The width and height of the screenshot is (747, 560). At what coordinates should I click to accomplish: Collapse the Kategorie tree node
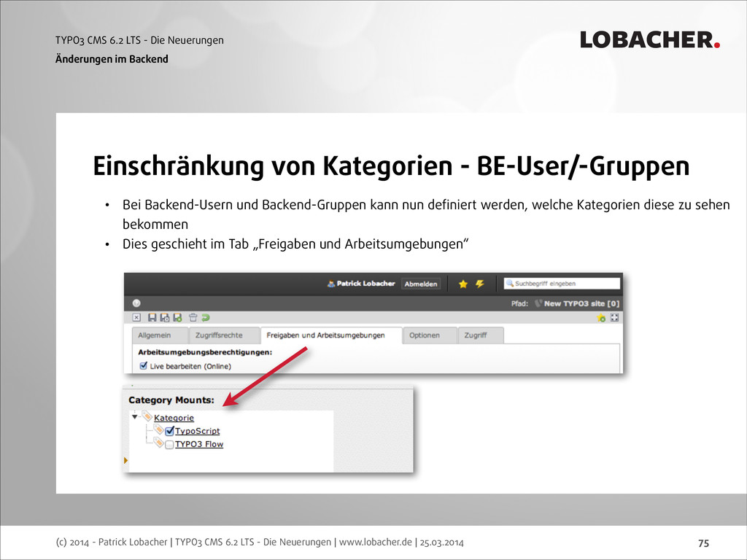pyautogui.click(x=135, y=416)
